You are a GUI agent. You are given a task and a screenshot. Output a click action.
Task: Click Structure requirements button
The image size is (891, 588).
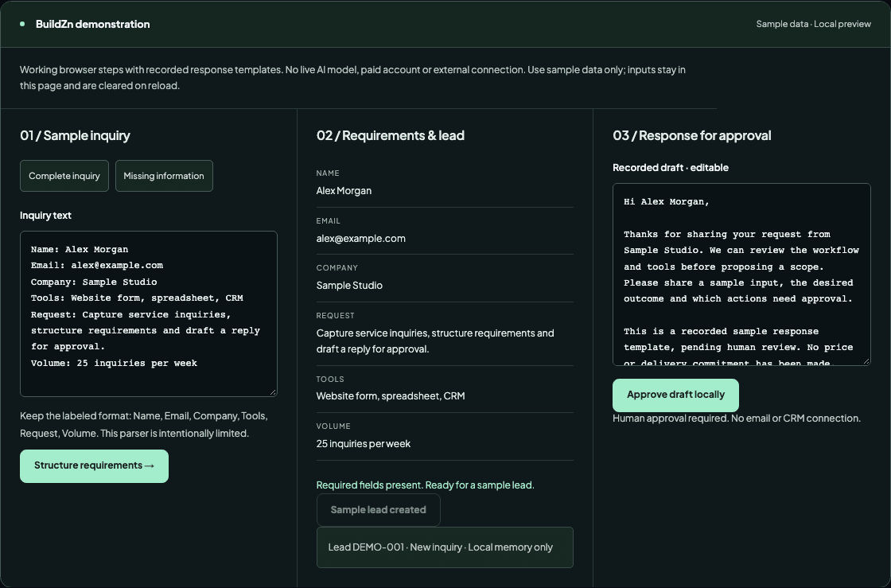95,465
